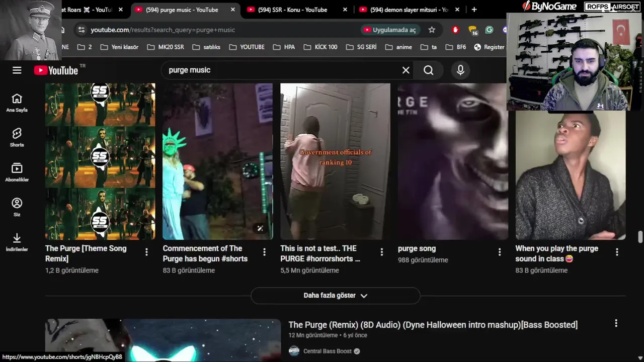The width and height of the screenshot is (644, 362).
Task: Open the SG SERİ bookmark folder
Action: [x=361, y=47]
